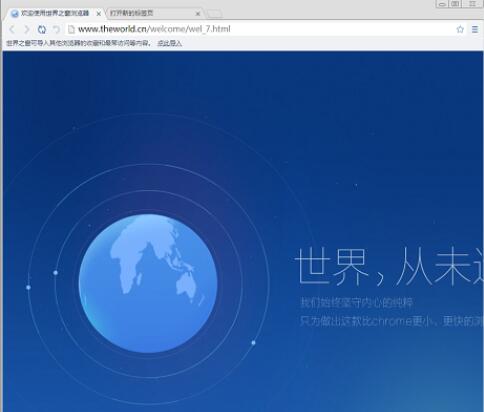
Task: Reload the page with refresh icon
Action: coord(42,29)
